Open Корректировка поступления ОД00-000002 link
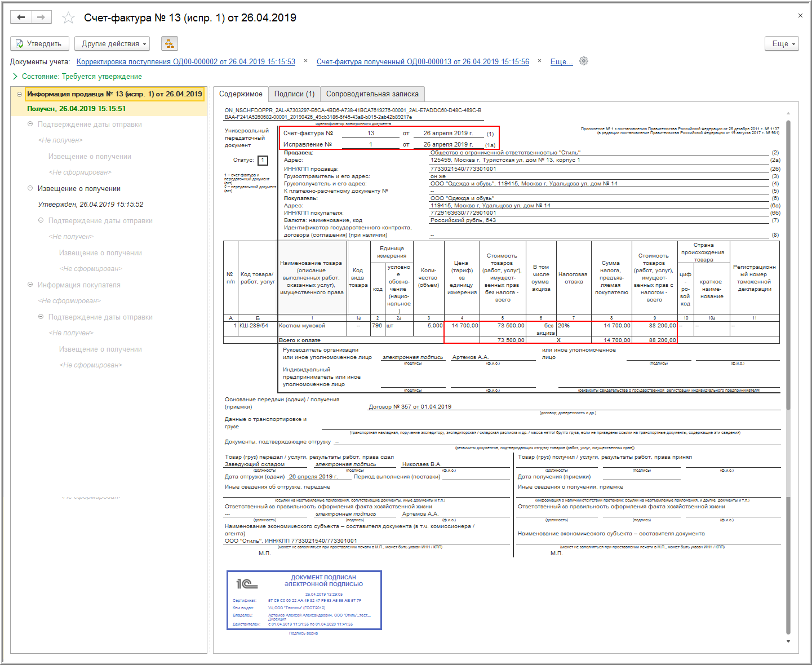Image resolution: width=812 pixels, height=665 pixels. 186,61
